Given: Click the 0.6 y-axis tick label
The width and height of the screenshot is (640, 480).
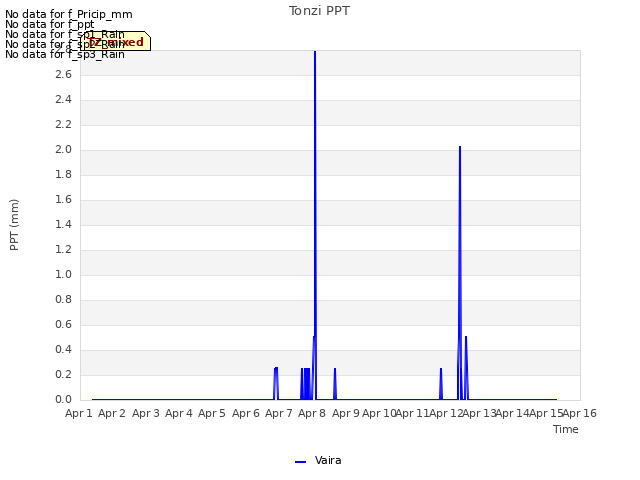Looking at the screenshot, I should coord(63,324).
